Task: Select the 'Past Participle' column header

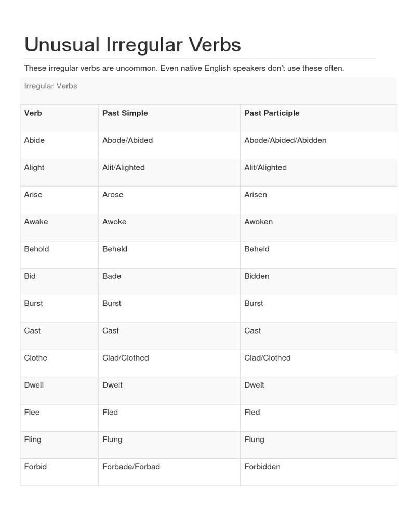Action: 272,113
